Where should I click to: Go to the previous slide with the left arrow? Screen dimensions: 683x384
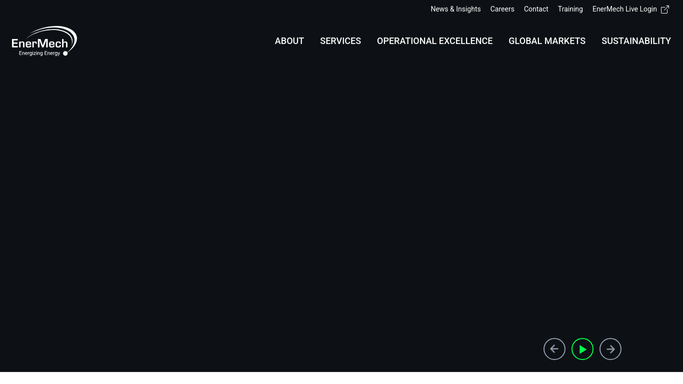pyautogui.click(x=554, y=349)
